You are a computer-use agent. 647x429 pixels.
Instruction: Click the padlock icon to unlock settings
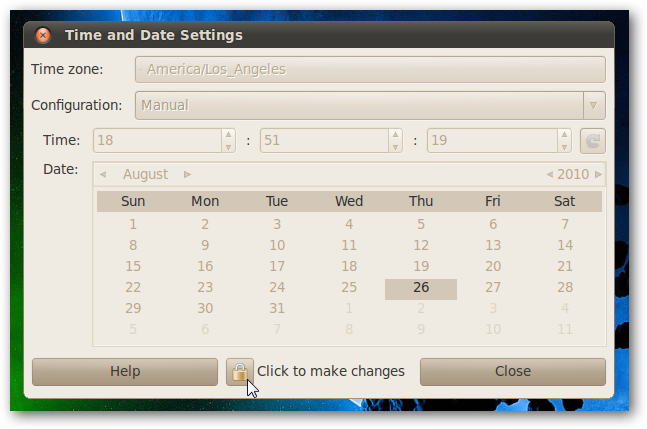(240, 372)
